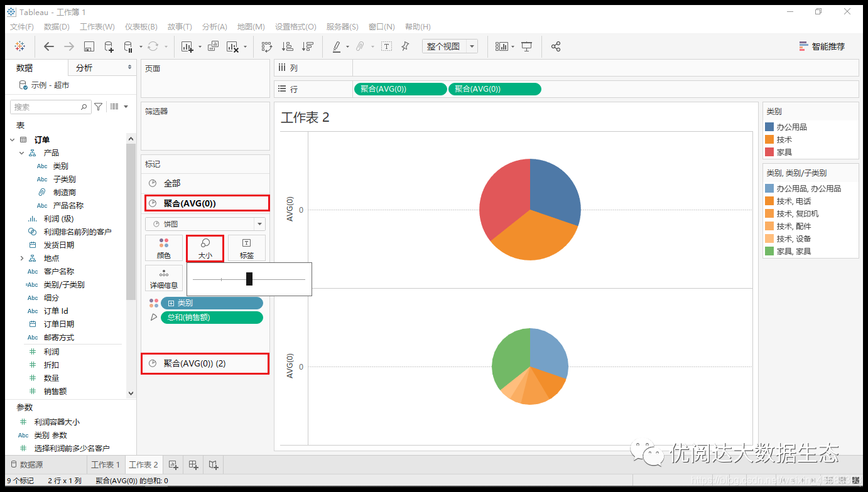This screenshot has height=492, width=868.
Task: Open the view list options in data pane
Action: tap(119, 107)
